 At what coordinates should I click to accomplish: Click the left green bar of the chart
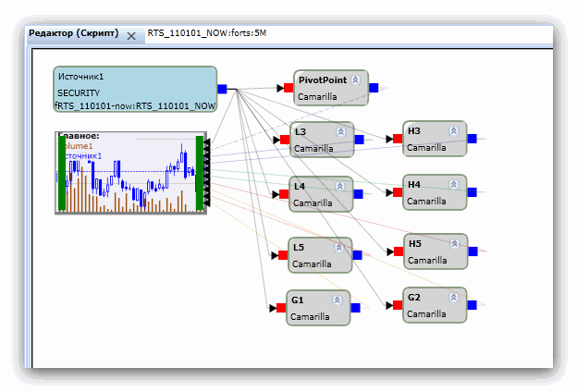coord(63,173)
